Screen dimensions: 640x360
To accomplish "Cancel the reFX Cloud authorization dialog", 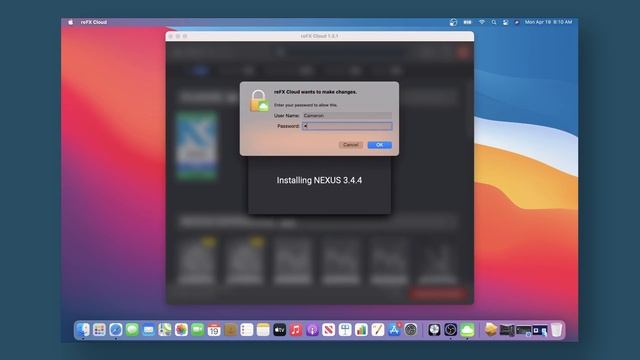I will coord(351,145).
